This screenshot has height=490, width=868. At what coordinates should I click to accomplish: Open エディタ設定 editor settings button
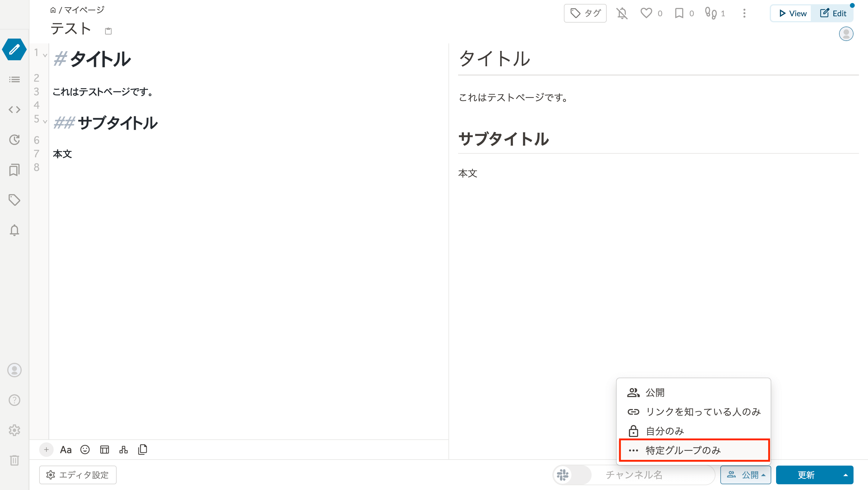[78, 475]
